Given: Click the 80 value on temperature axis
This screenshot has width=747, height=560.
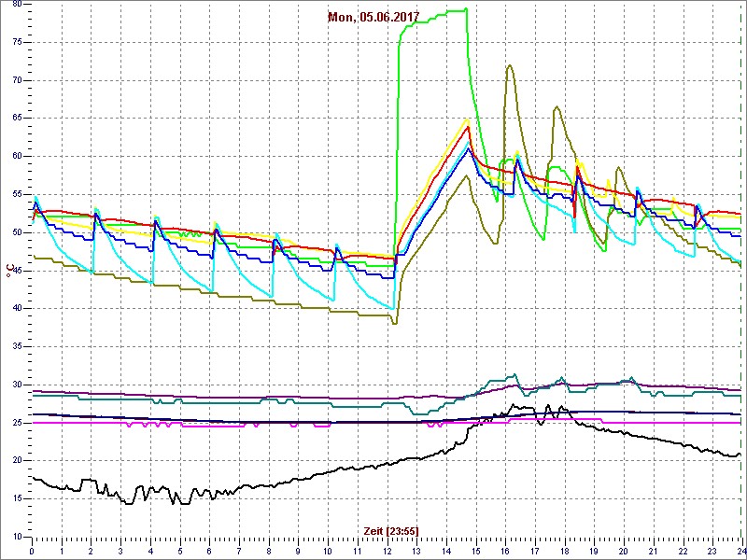Looking at the screenshot, I should point(16,5).
